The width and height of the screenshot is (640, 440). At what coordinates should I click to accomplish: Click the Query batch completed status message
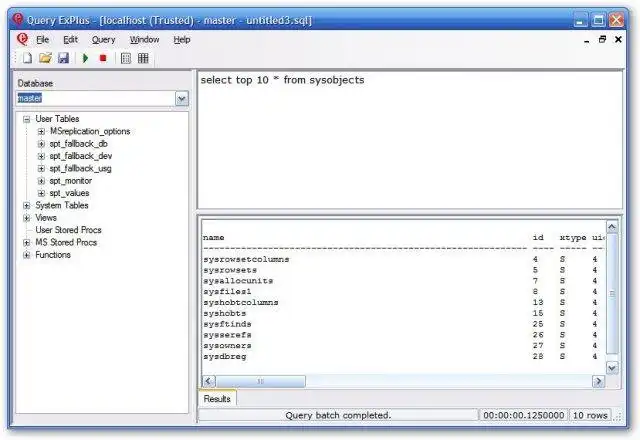click(x=338, y=416)
